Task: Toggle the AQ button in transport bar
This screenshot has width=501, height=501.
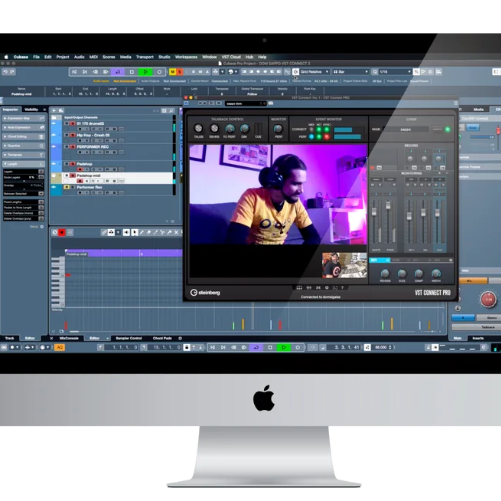Action: click(x=59, y=347)
